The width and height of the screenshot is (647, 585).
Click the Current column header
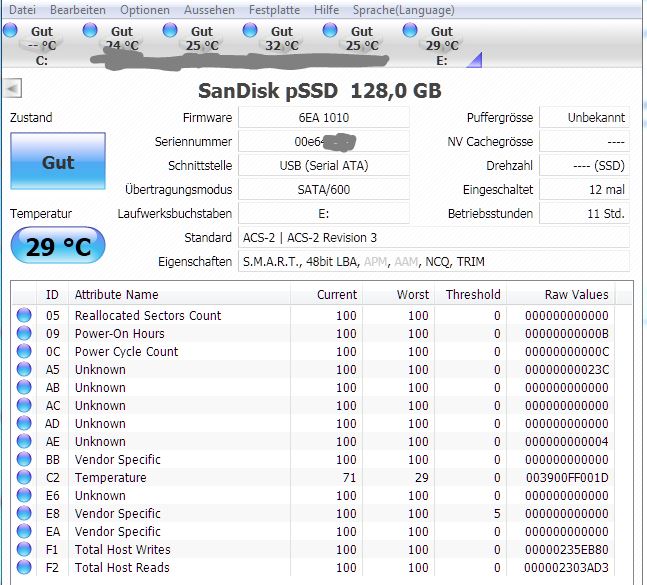pos(326,295)
